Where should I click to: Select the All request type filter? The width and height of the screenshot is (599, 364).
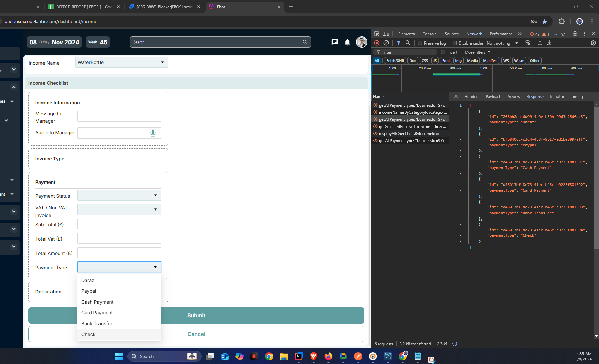point(377,61)
